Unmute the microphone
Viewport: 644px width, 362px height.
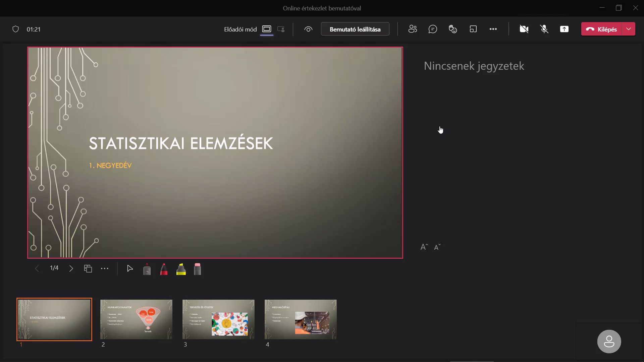click(544, 29)
